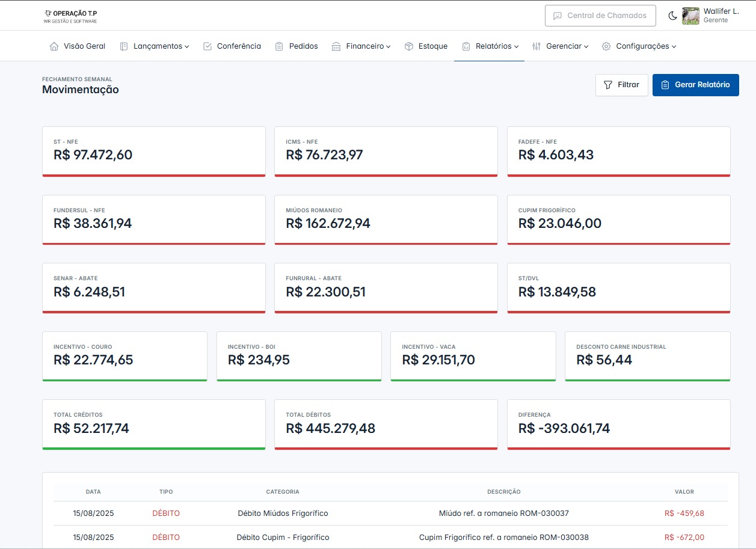This screenshot has height=549, width=756.
Task: Click the Pedidos clipboard icon
Action: click(x=279, y=46)
